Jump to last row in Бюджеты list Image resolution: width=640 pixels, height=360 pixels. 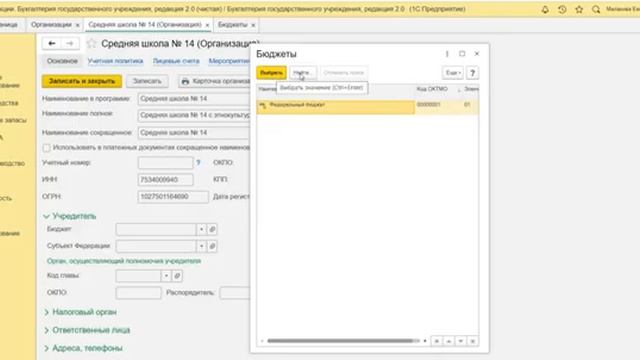473,341
